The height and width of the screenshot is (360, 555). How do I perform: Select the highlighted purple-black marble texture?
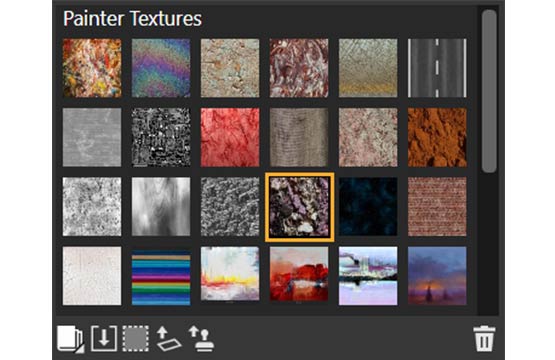tap(299, 207)
